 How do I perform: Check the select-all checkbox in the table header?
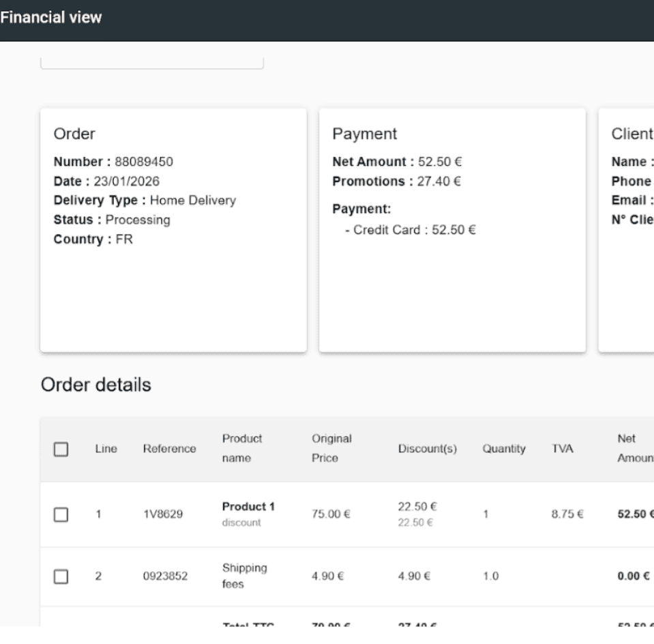click(61, 449)
